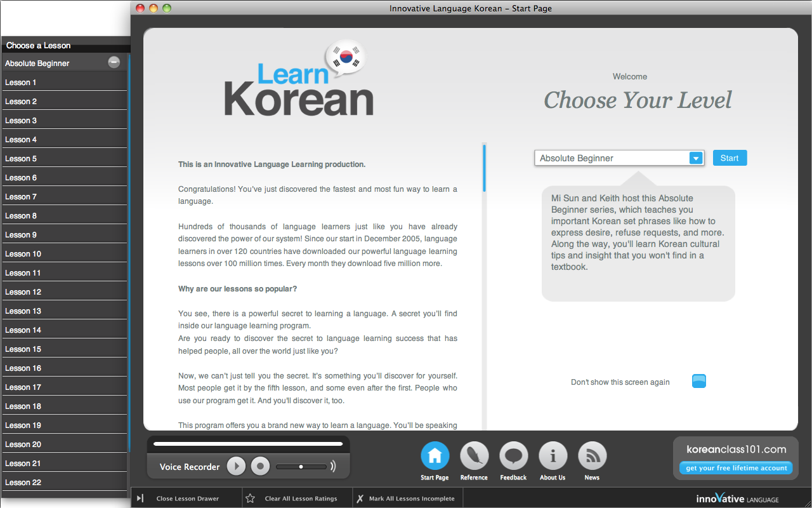The height and width of the screenshot is (508, 812).
Task: Open the Start Page home icon
Action: [x=435, y=456]
